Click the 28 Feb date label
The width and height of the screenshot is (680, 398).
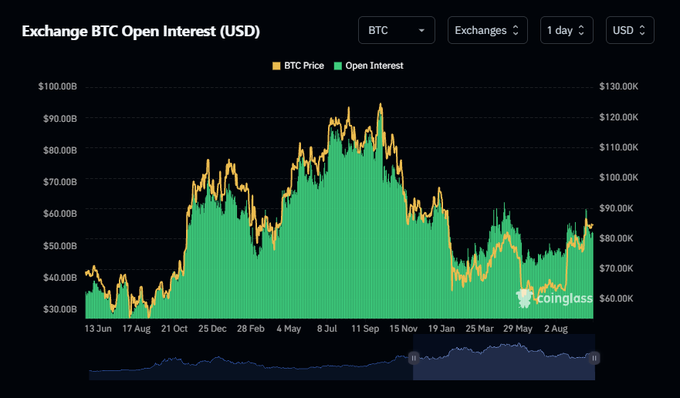251,329
